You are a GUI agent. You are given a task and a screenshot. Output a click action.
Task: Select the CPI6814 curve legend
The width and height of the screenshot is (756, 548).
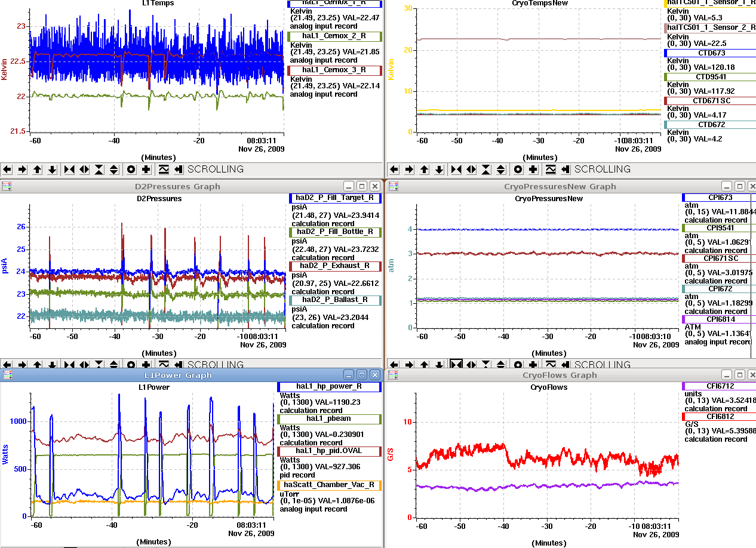click(719, 319)
